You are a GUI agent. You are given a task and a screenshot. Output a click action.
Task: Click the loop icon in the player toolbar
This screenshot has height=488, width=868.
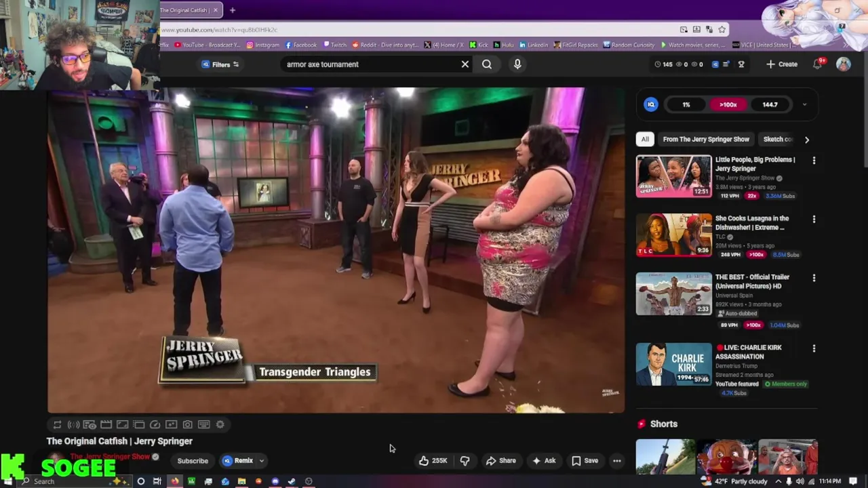coord(57,424)
